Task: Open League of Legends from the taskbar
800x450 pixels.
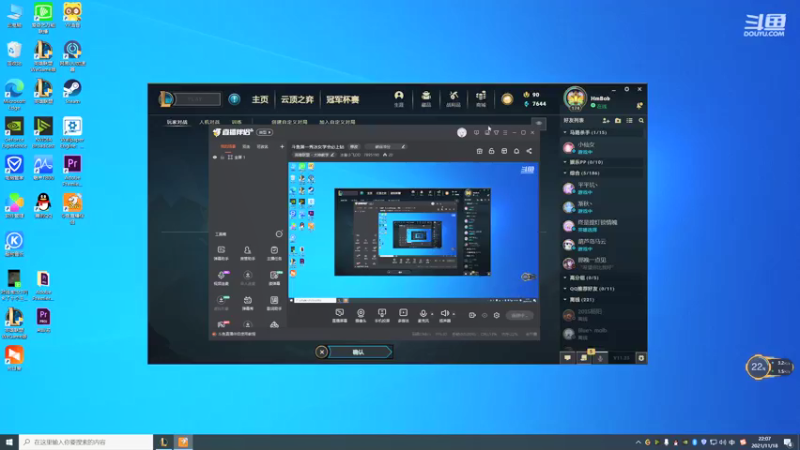Action: coord(164,442)
